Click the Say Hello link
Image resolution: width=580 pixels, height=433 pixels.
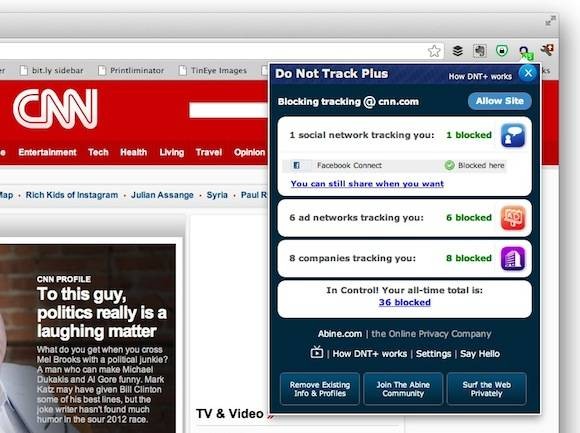[x=480, y=354]
